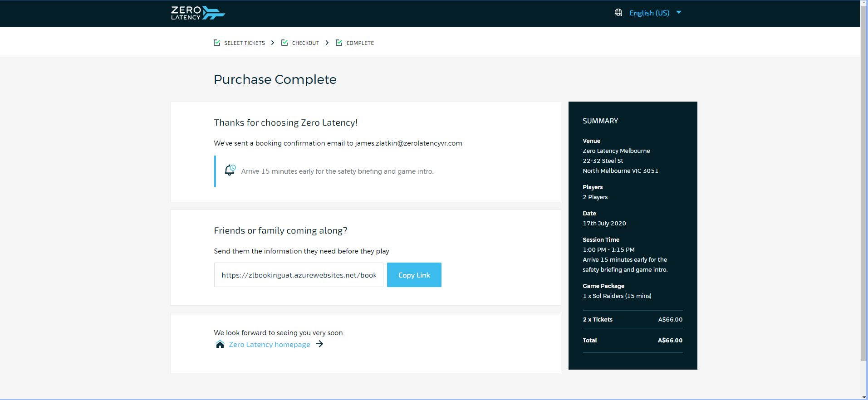Expand language menu via down arrow
868x400 pixels.
point(679,12)
